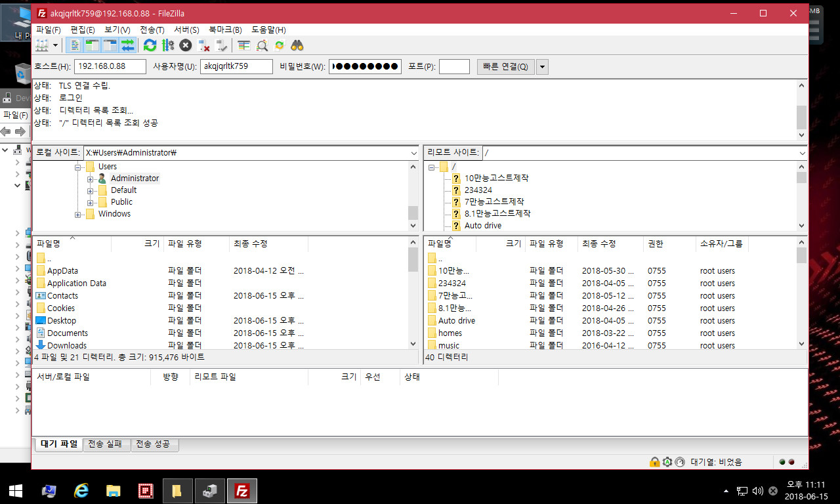
Task: Click the volume icon in system tray
Action: point(758,490)
